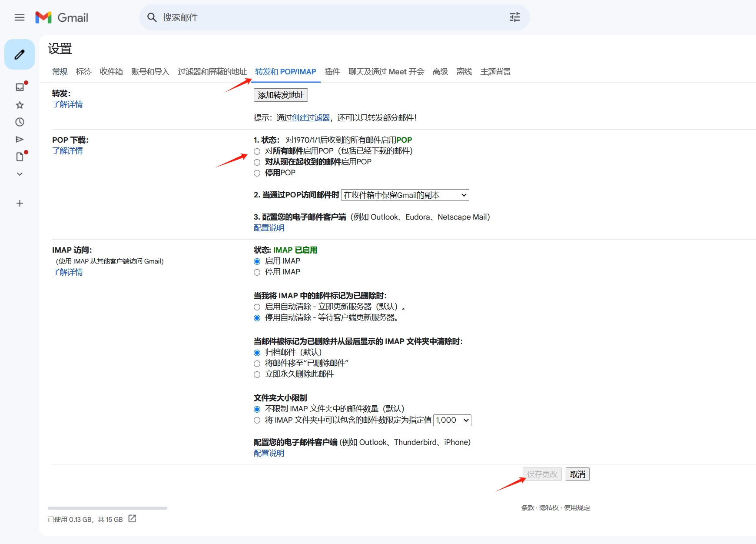Switch to 离线 tab
The height and width of the screenshot is (544, 756).
tap(464, 72)
